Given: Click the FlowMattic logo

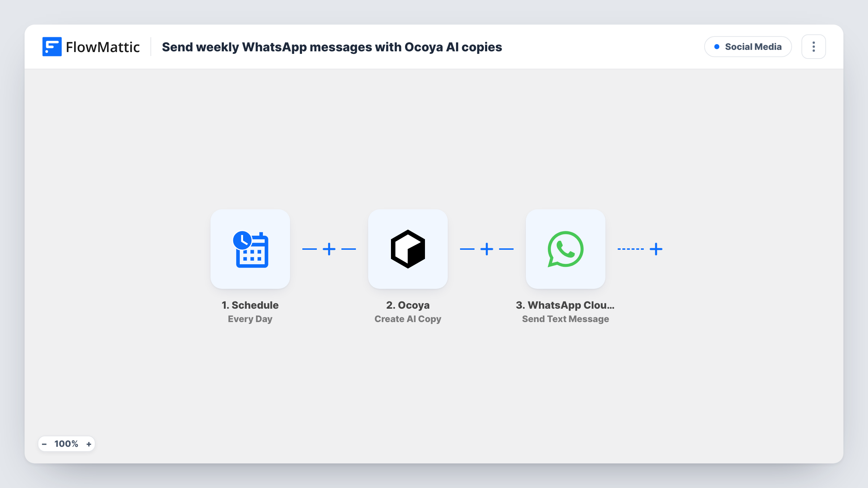Looking at the screenshot, I should click(x=91, y=47).
